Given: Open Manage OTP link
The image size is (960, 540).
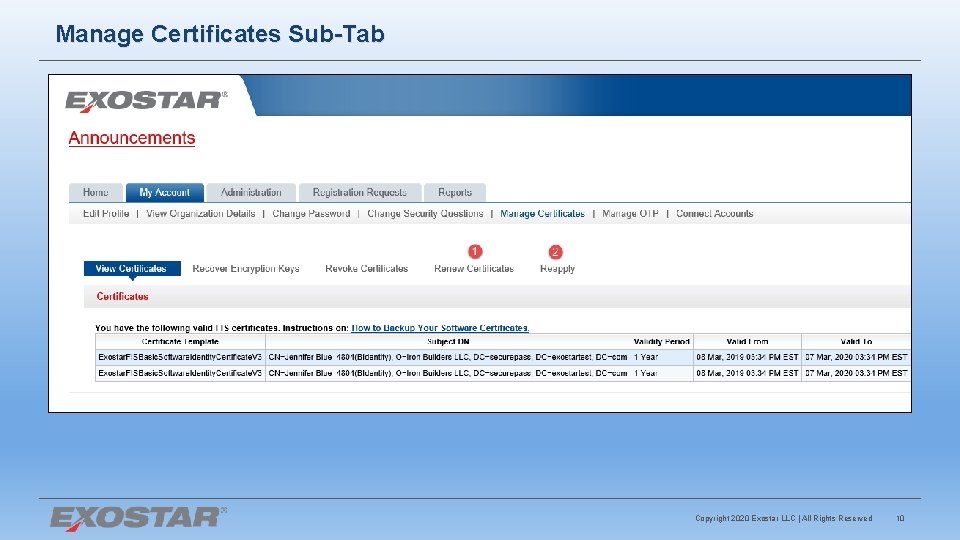Looking at the screenshot, I should pyautogui.click(x=630, y=214).
